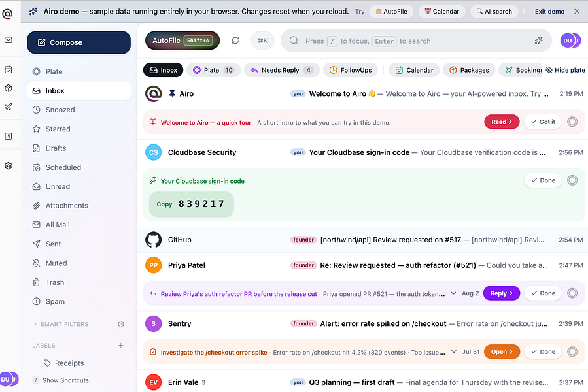Open Attachments in sidebar
588x392 pixels.
78,205
